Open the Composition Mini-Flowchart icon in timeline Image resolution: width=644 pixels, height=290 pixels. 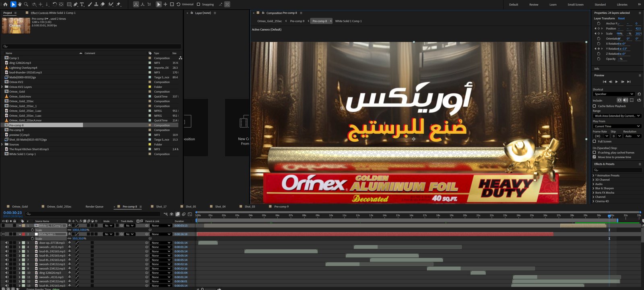(x=165, y=214)
